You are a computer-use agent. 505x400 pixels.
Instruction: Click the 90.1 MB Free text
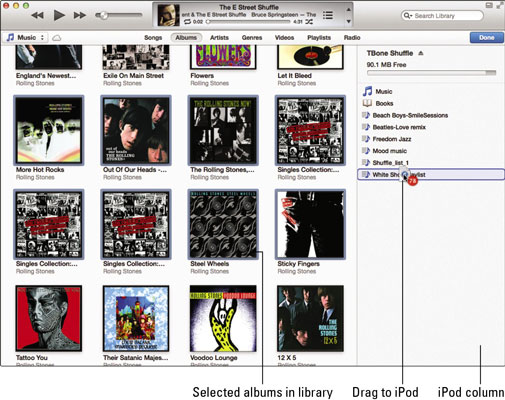pos(386,65)
